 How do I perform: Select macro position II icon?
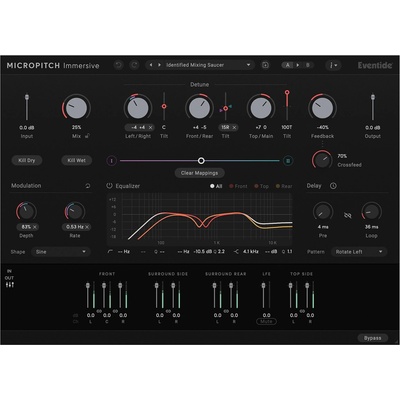[288, 161]
